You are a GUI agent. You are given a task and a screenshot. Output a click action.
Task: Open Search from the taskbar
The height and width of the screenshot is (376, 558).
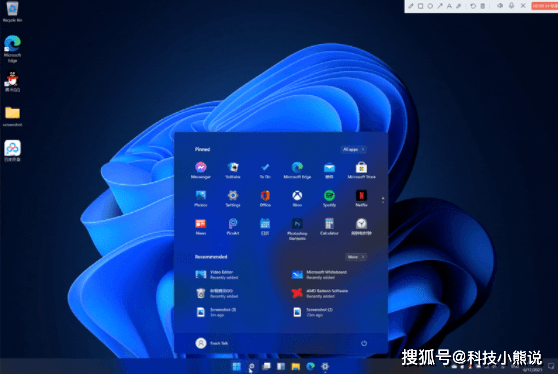point(251,366)
